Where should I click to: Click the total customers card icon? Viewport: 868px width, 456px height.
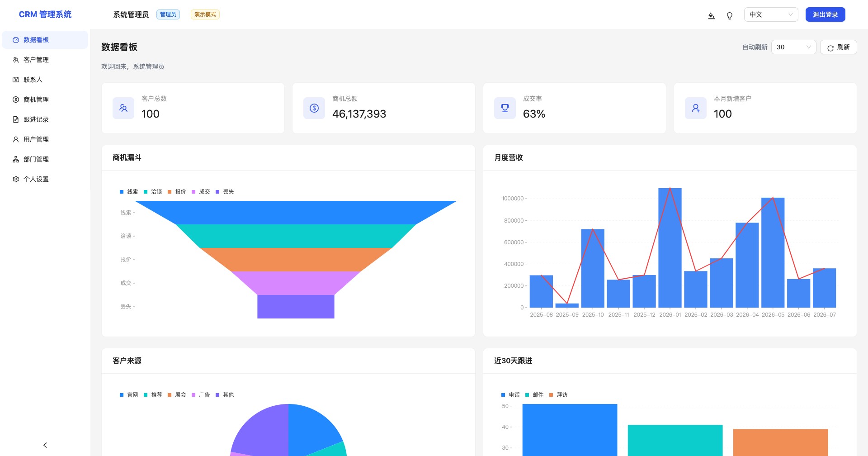123,108
